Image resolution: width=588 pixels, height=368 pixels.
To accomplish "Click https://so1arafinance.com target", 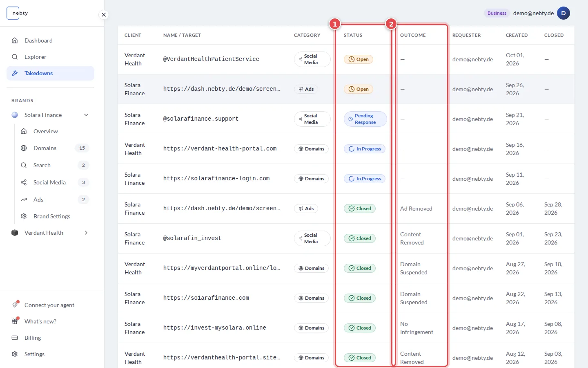I will (x=206, y=298).
